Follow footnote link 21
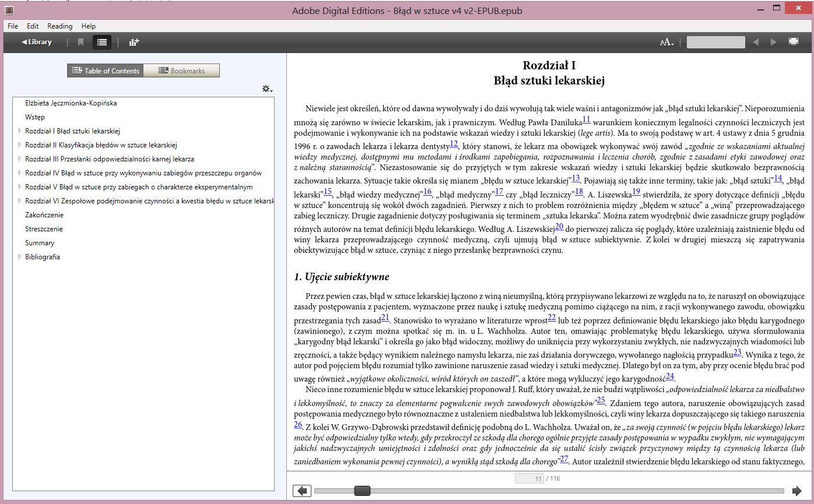Viewport: 814px width, 504px height. [x=385, y=317]
